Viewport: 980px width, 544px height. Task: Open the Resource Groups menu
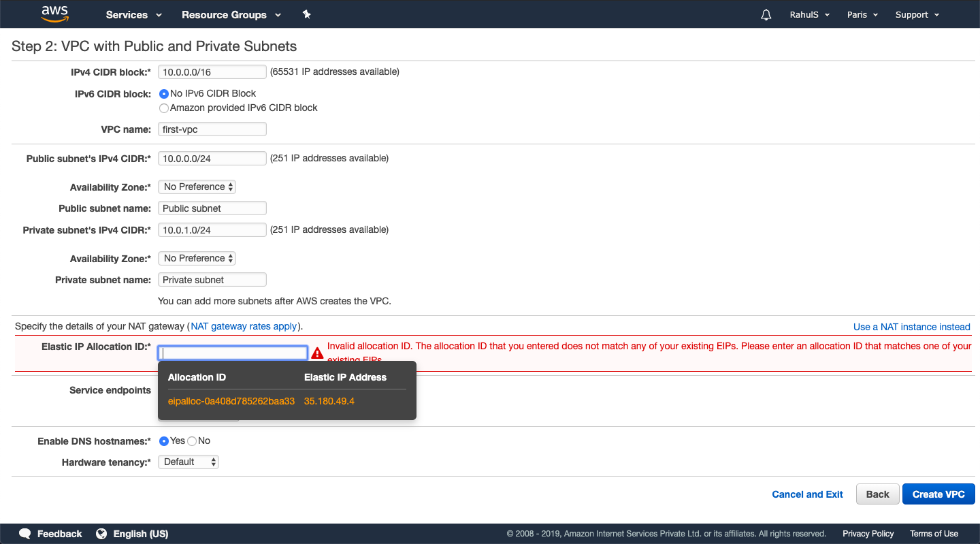(225, 14)
